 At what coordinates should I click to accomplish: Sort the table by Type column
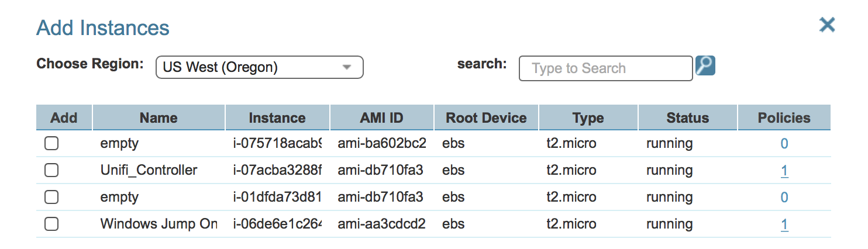coord(588,117)
